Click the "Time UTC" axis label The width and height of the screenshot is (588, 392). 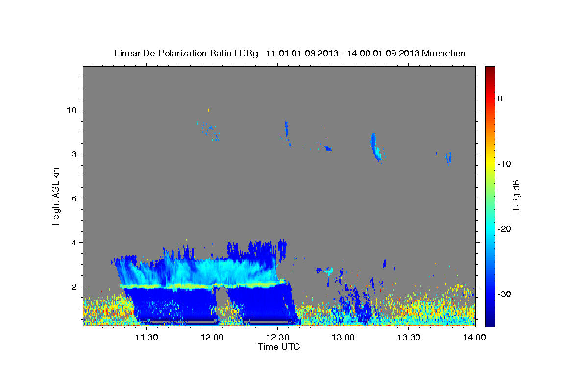[279, 347]
